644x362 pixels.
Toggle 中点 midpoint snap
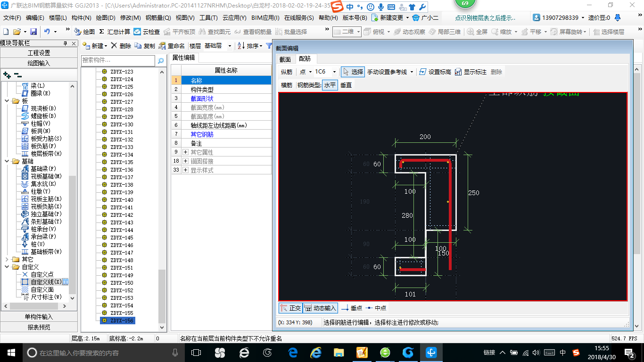(x=376, y=308)
